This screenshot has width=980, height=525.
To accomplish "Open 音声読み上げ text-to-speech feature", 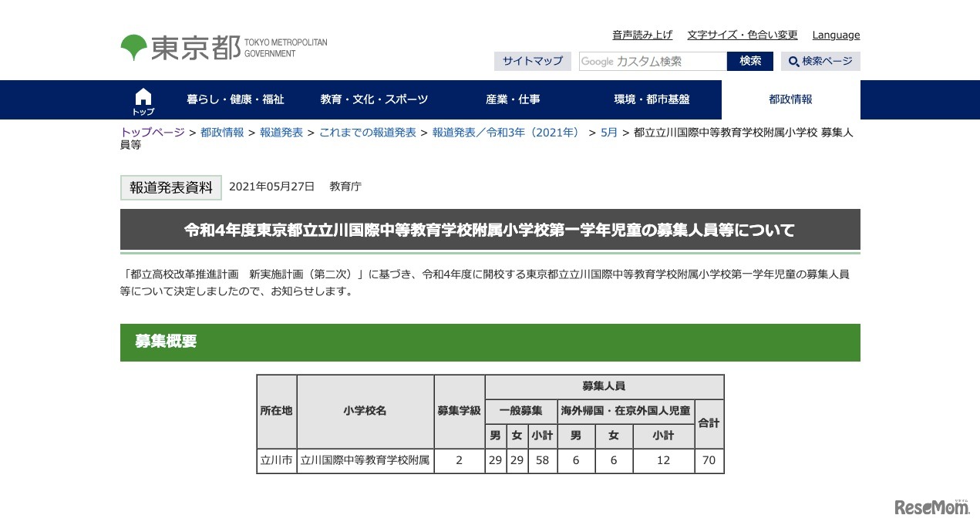I will click(x=642, y=35).
